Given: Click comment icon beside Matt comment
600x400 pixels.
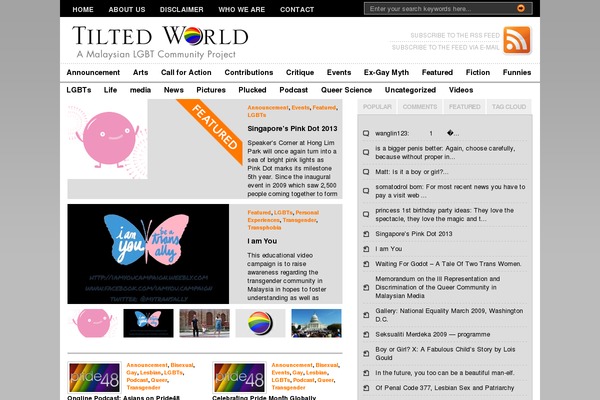Looking at the screenshot, I should pyautogui.click(x=366, y=172).
